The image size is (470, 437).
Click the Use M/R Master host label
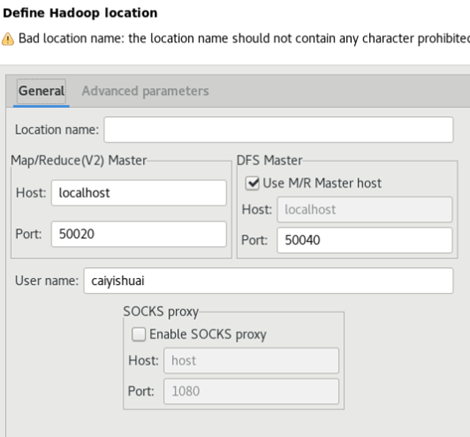click(x=322, y=183)
